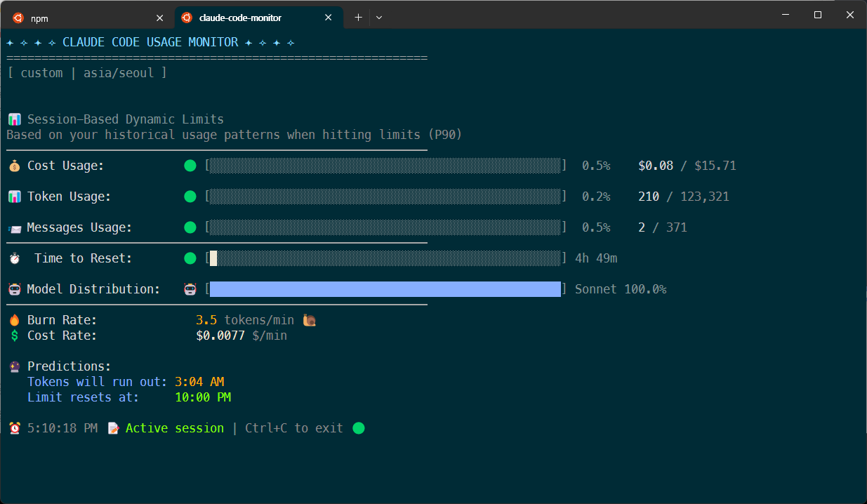
Task: Click the dollar sign Cost Rate icon
Action: 14,336
